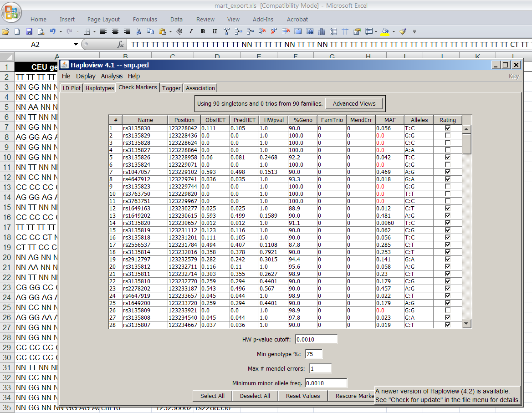This screenshot has width=532, height=413.
Task: Cut selection with the scissors icon
Action: (x=139, y=31)
